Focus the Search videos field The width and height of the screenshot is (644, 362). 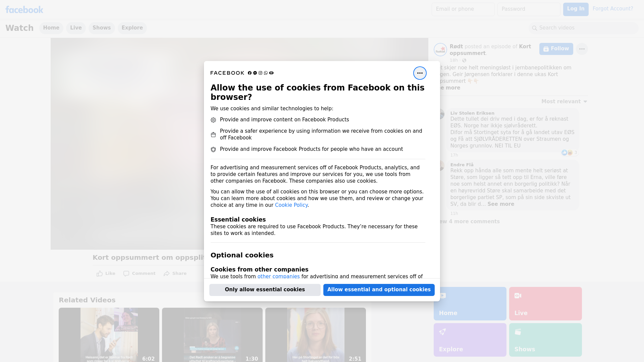click(x=584, y=28)
